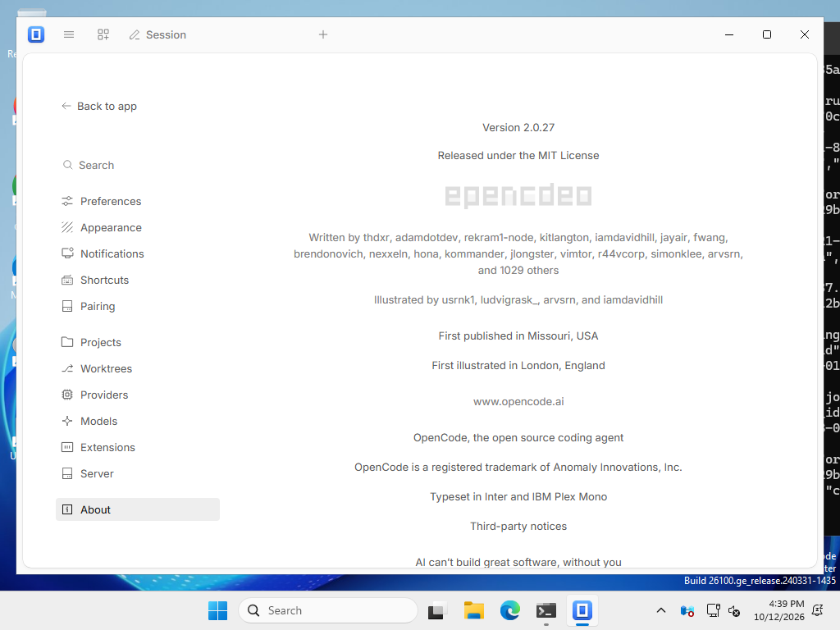Open Task View from taskbar
Viewport: 840px width, 630px height.
[x=437, y=610]
